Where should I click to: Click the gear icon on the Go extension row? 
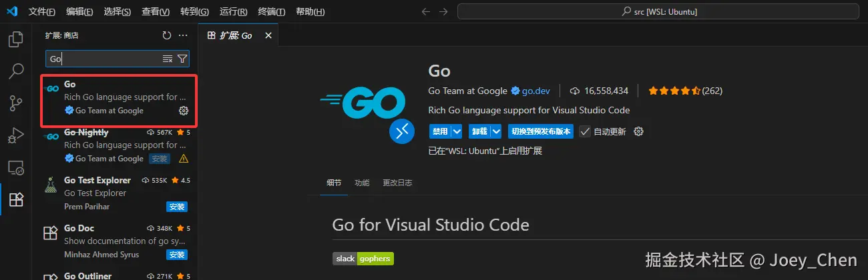(184, 111)
